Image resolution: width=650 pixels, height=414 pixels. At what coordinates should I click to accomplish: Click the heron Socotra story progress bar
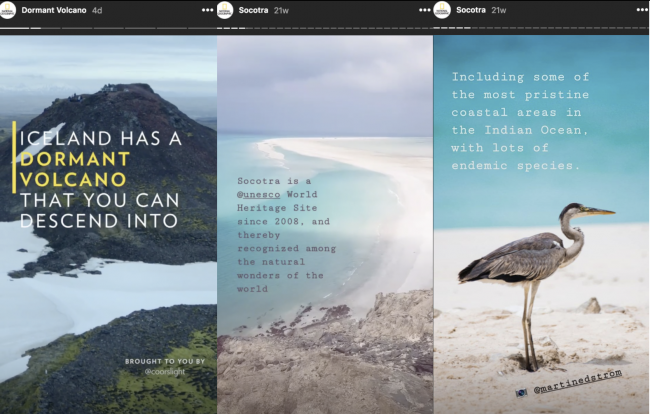541,28
